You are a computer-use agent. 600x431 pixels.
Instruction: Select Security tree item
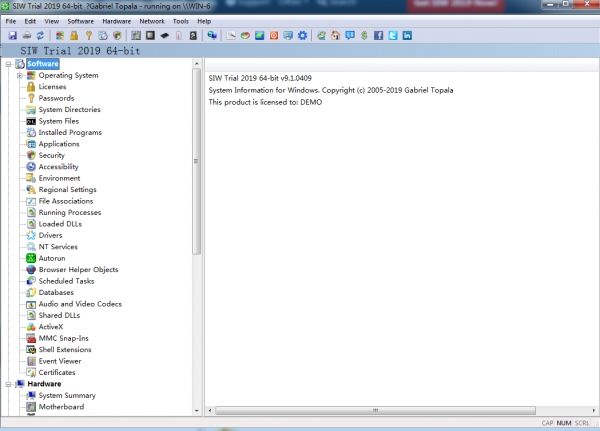52,155
